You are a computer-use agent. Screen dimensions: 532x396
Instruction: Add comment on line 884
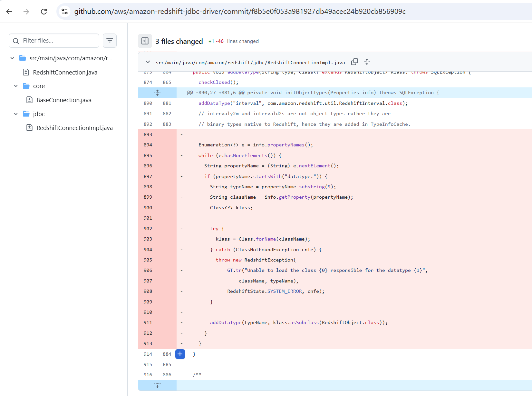(180, 354)
